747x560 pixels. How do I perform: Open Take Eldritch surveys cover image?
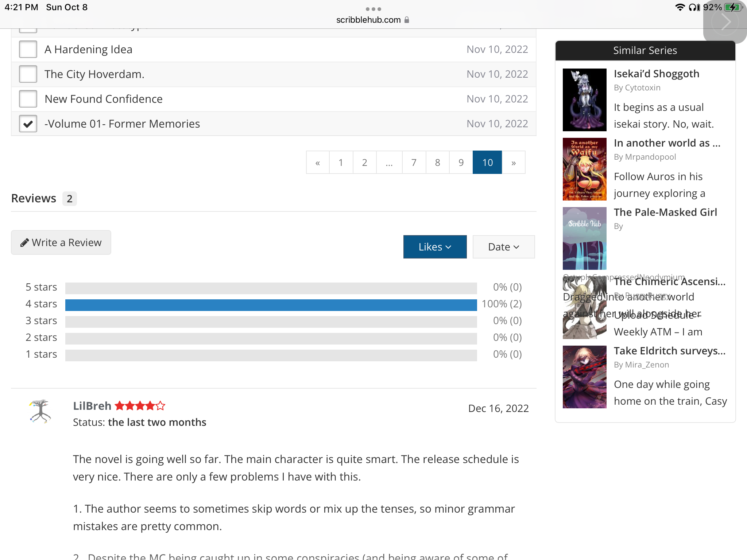coord(584,377)
